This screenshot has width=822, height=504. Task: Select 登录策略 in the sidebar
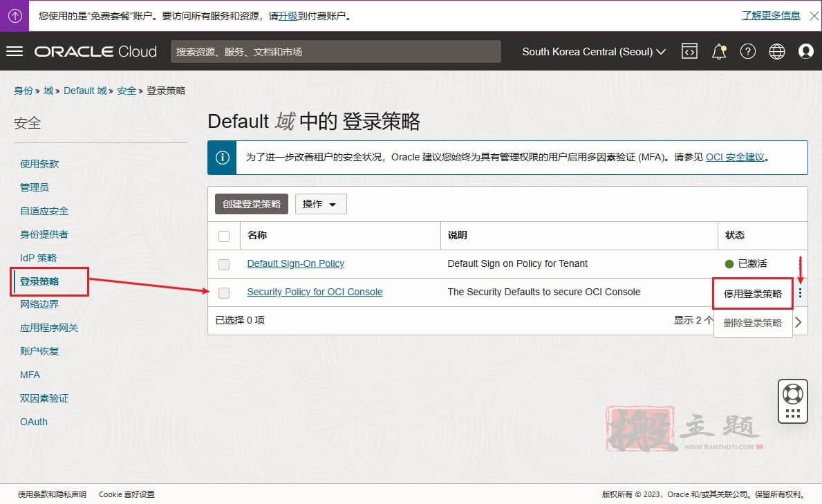(x=39, y=281)
